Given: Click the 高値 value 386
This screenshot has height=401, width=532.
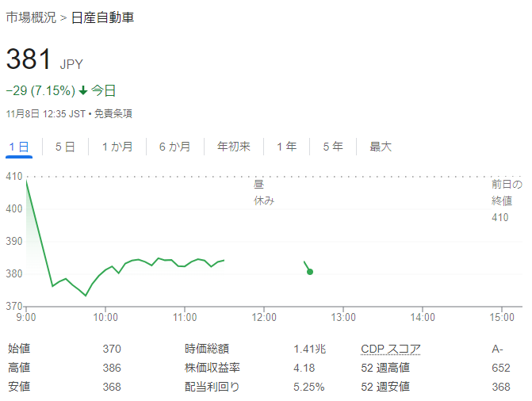Looking at the screenshot, I should click(x=112, y=368).
